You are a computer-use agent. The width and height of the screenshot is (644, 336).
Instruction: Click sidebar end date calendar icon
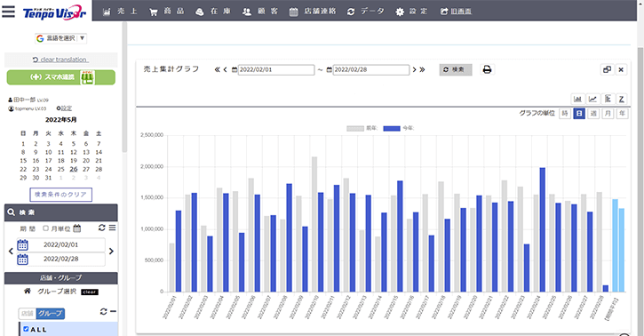pyautogui.click(x=22, y=260)
